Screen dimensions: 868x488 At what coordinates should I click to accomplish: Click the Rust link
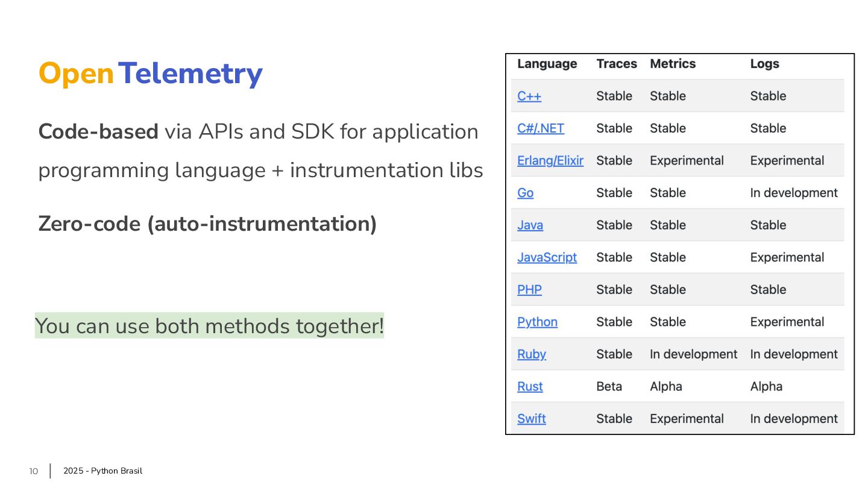[530, 387]
